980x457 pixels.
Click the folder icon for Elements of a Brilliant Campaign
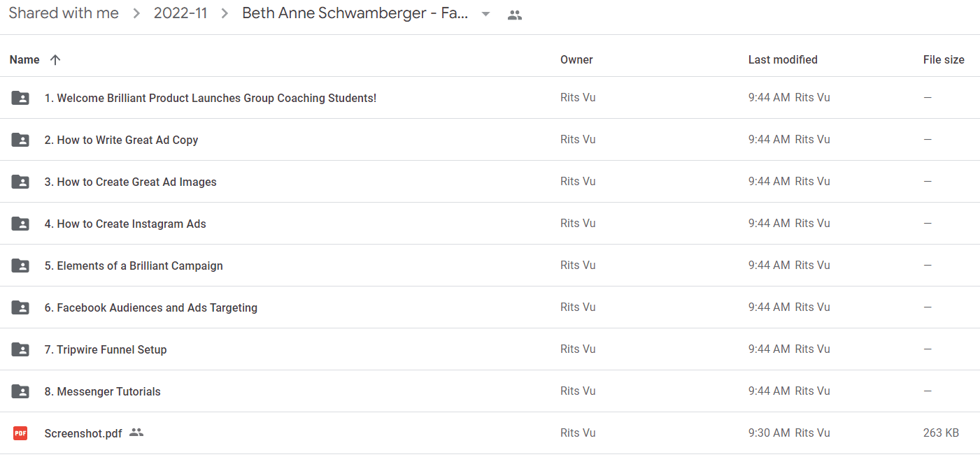20,266
